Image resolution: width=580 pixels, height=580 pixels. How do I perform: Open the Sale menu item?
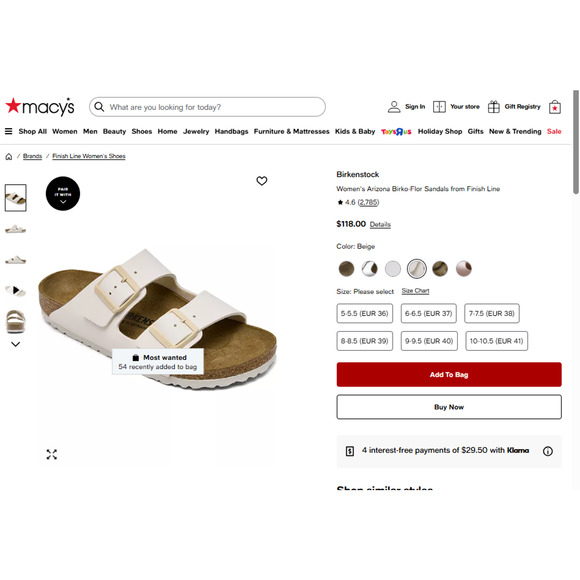coord(554,131)
